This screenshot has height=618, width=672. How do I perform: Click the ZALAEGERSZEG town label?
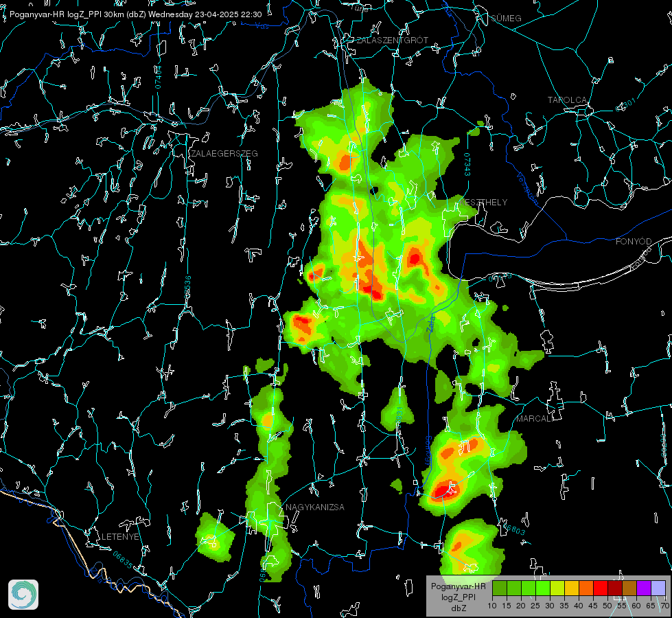click(224, 154)
